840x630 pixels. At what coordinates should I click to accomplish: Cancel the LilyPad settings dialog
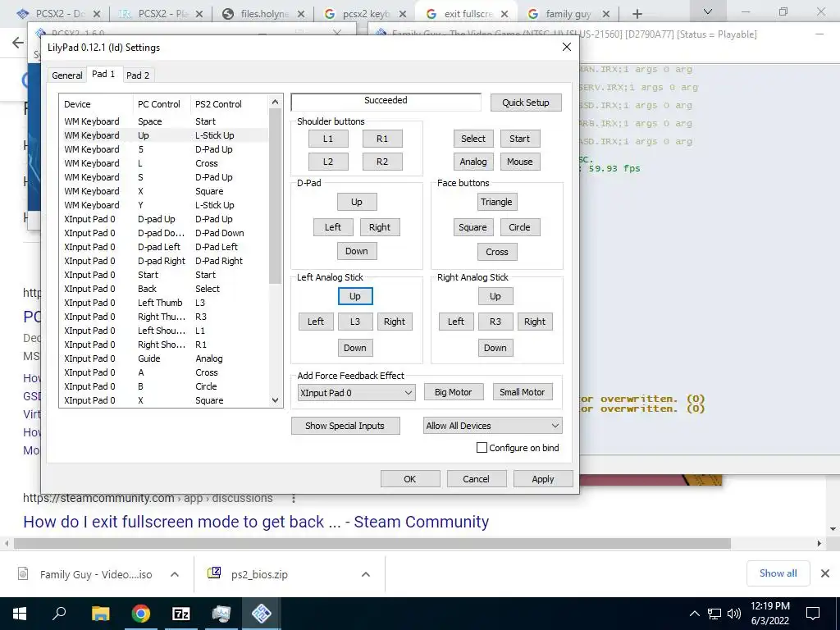[476, 479]
